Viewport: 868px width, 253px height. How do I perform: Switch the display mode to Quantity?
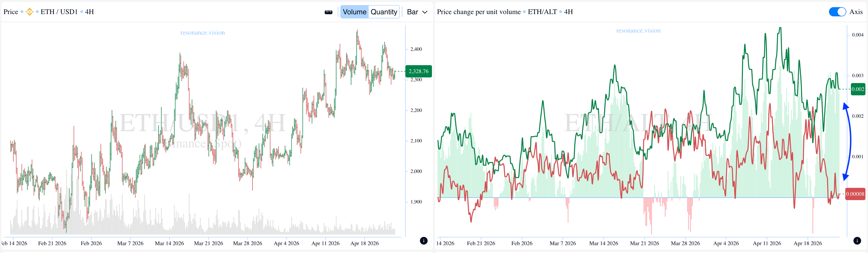384,12
